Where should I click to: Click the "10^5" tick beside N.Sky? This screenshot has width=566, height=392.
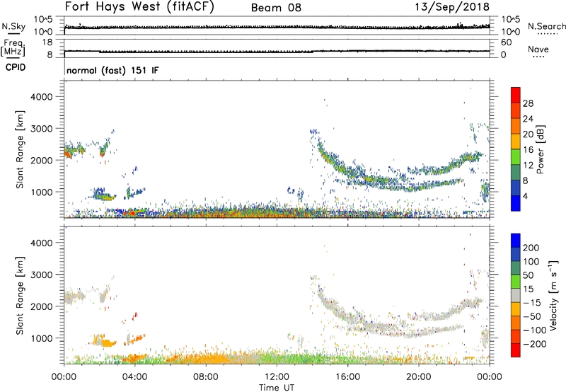pyautogui.click(x=43, y=19)
